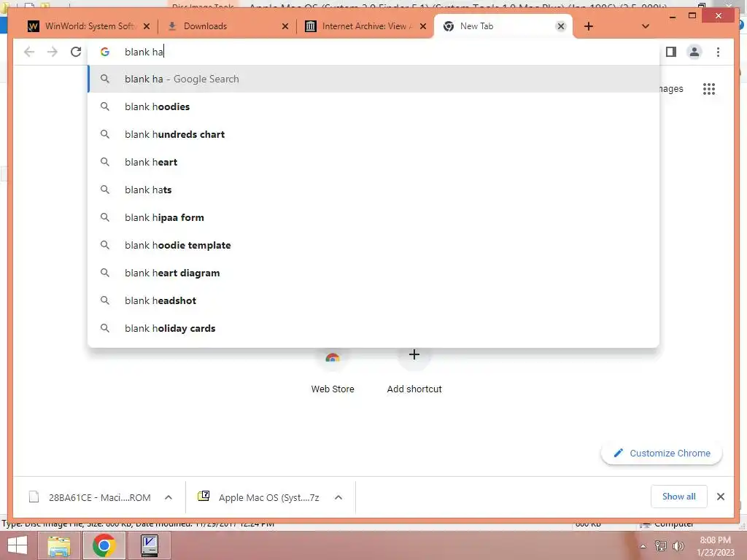The height and width of the screenshot is (560, 747).
Task: Click the Customize Chrome button
Action: (x=662, y=454)
